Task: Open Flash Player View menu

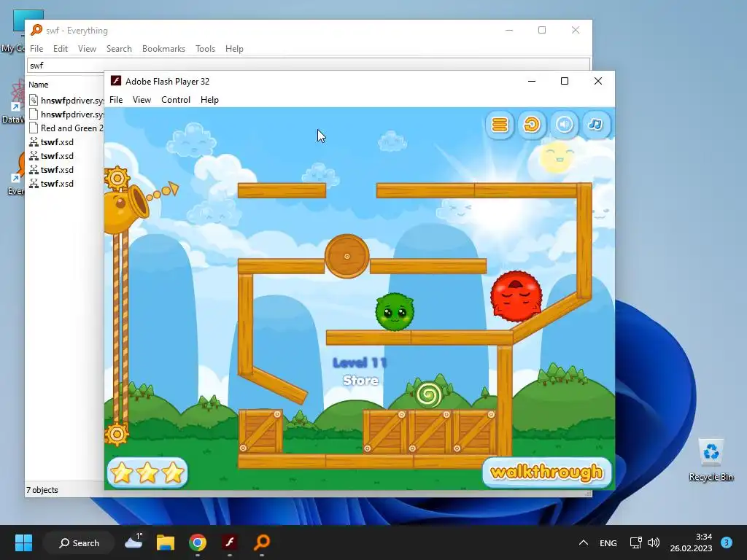Action: [142, 99]
